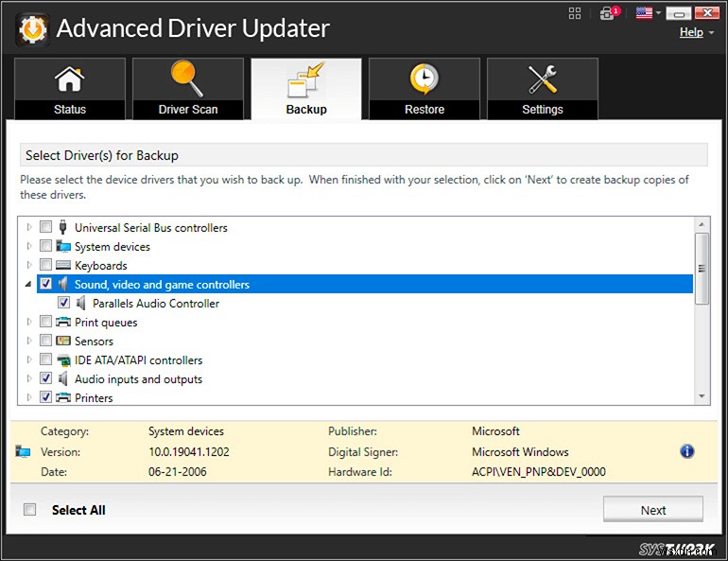
Task: Click the version value 10.0.19041.1202
Action: click(x=189, y=452)
